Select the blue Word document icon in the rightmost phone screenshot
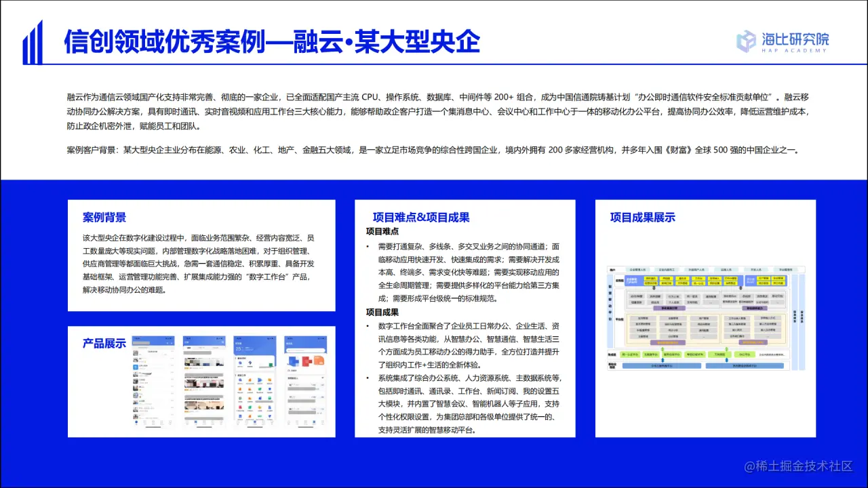Screen dimensions: 868x488 coord(292,361)
